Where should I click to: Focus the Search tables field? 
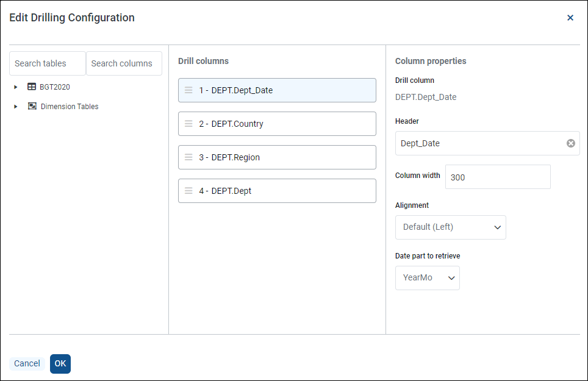(x=48, y=63)
